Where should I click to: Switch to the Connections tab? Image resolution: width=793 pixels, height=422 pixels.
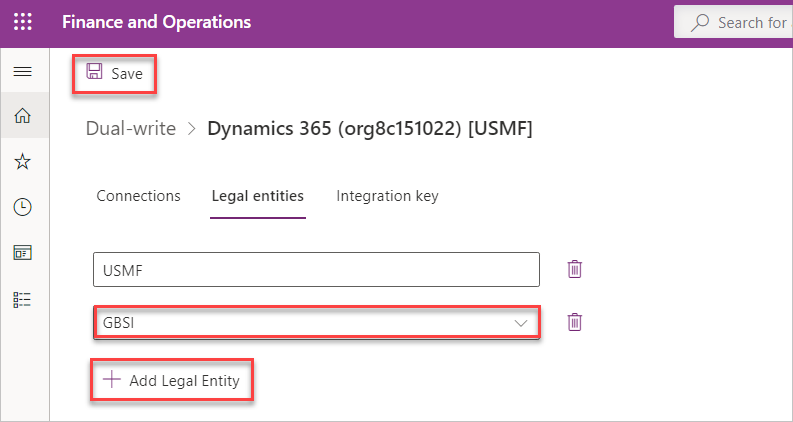(x=139, y=196)
